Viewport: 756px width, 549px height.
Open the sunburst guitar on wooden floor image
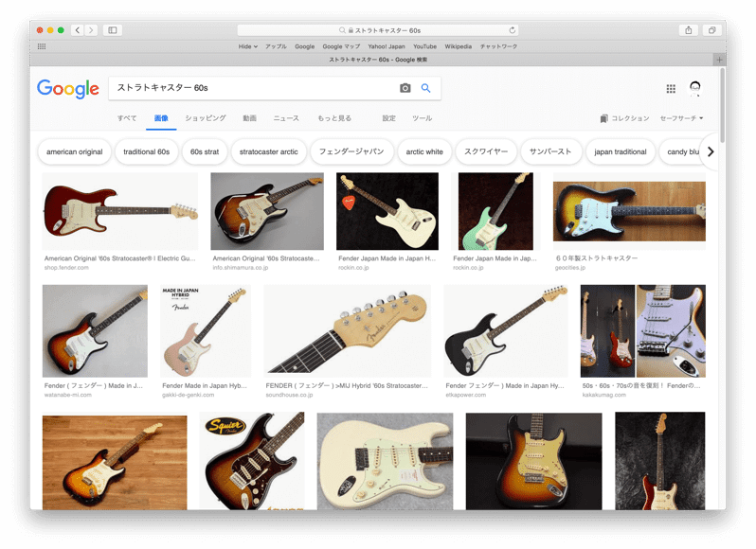pos(115,463)
